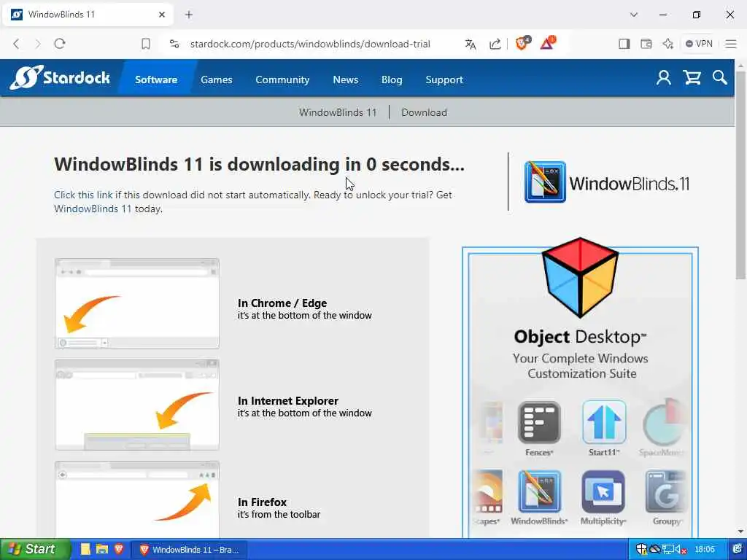This screenshot has height=560, width=747.
Task: Click the WindowBlinds 11 taskbar button
Action: [x=189, y=550]
